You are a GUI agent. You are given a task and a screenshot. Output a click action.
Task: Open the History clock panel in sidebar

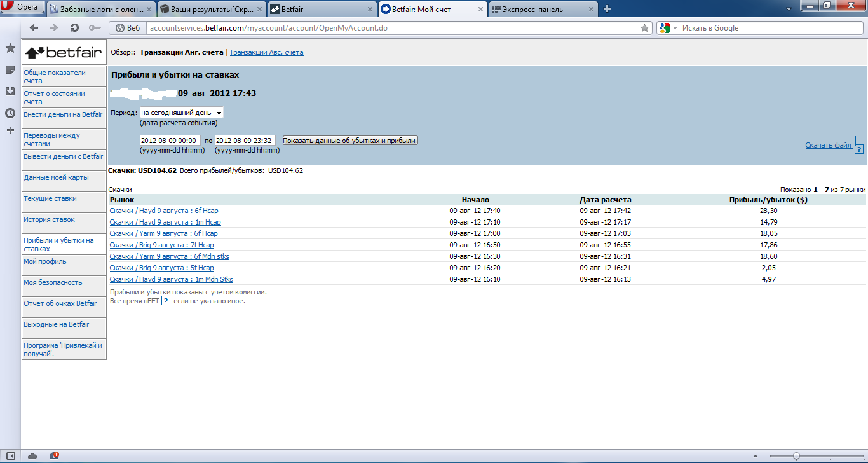(10, 113)
